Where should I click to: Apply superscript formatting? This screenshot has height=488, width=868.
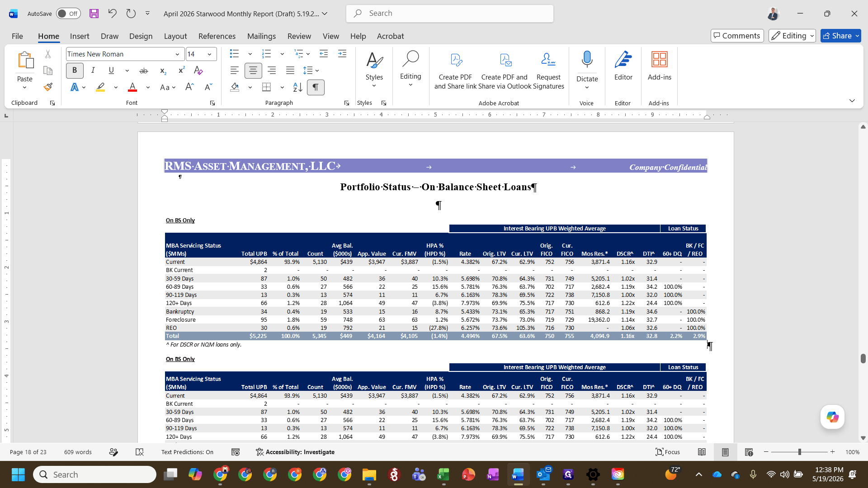click(181, 70)
